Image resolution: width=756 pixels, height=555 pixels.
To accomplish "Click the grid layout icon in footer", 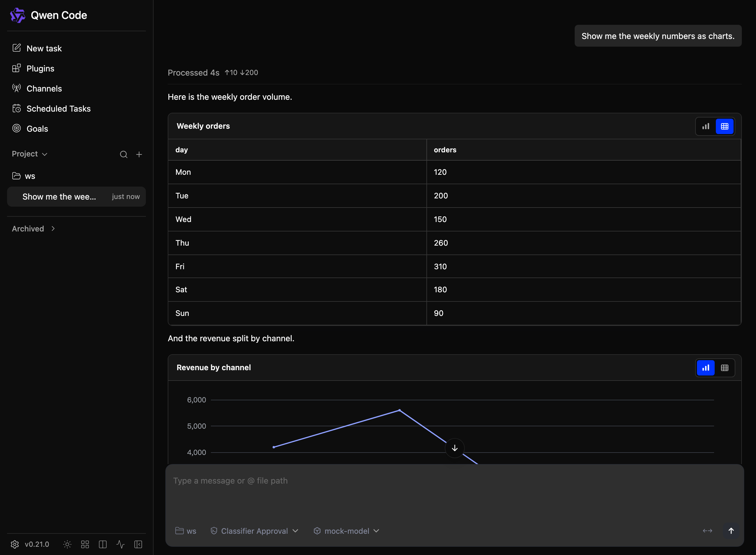I will [85, 544].
